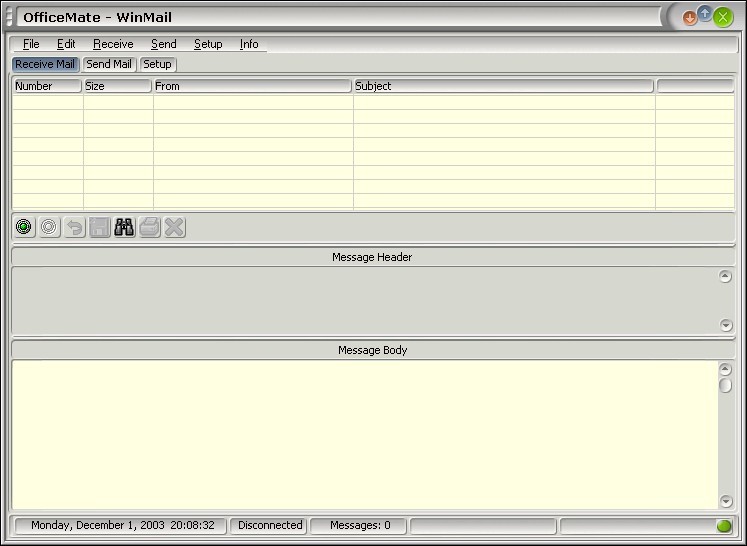Click the Message Header scroll down arrow
Screen dimensions: 747x546
726,325
